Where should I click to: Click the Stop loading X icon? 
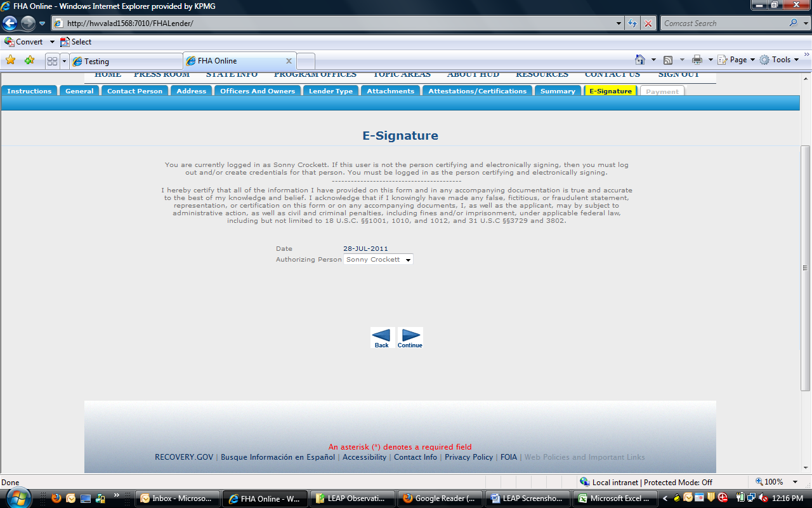pos(648,23)
